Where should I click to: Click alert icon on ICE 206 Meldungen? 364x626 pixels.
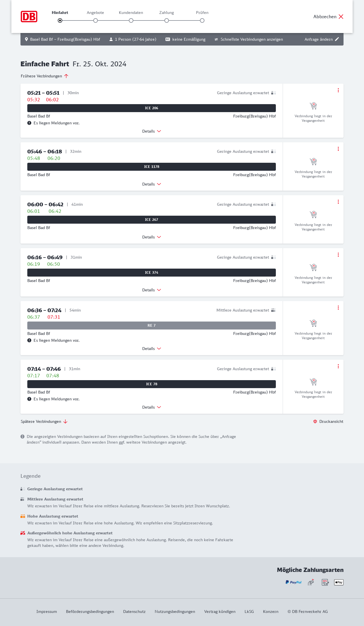tap(29, 123)
